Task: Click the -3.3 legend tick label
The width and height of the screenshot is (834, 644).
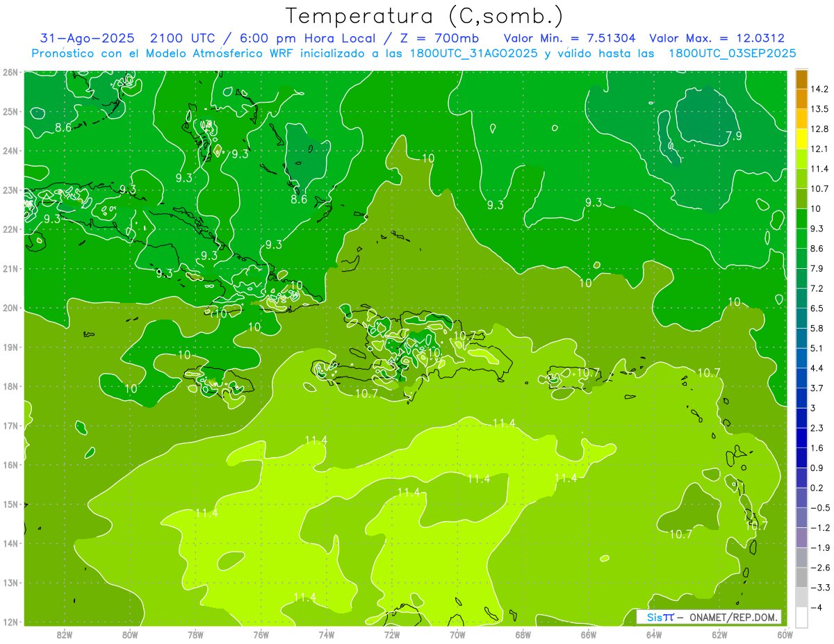Action: (x=820, y=587)
